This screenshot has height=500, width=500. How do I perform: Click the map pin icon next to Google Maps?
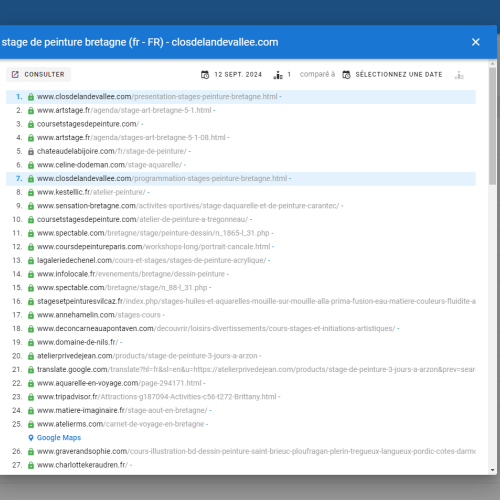(x=31, y=438)
